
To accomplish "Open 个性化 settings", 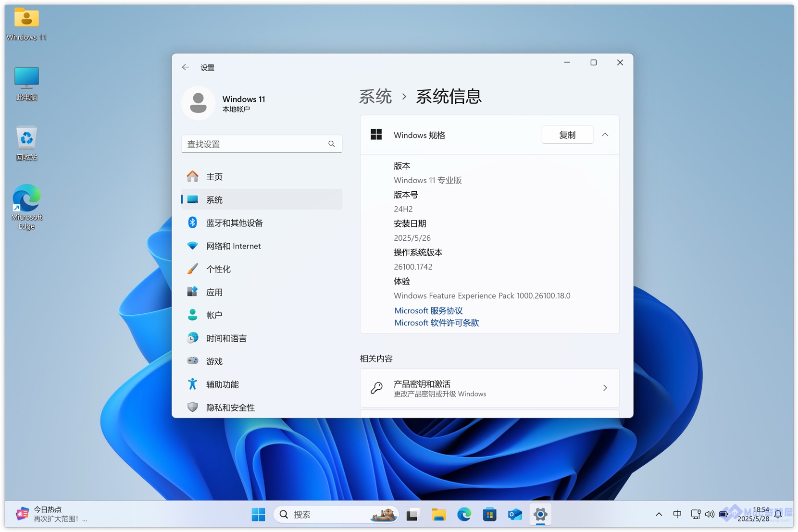I will [x=262, y=269].
